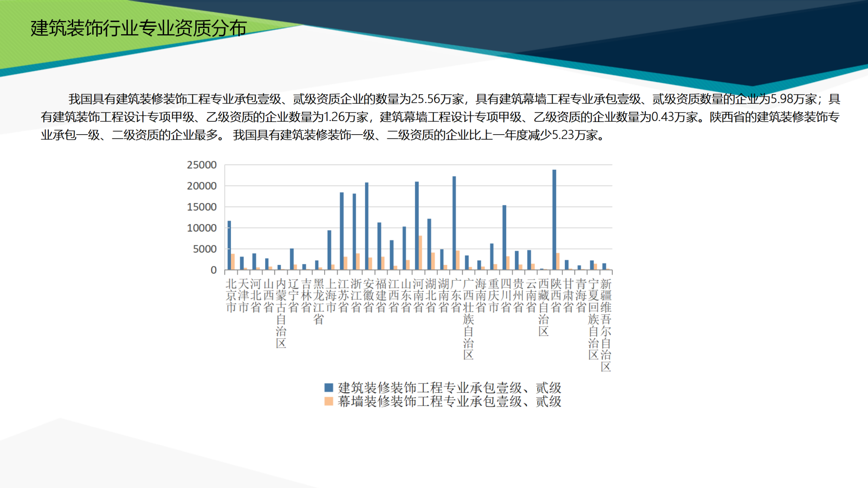Image resolution: width=868 pixels, height=488 pixels.
Task: Select the blue bar above 河南省
Action: [x=416, y=226]
